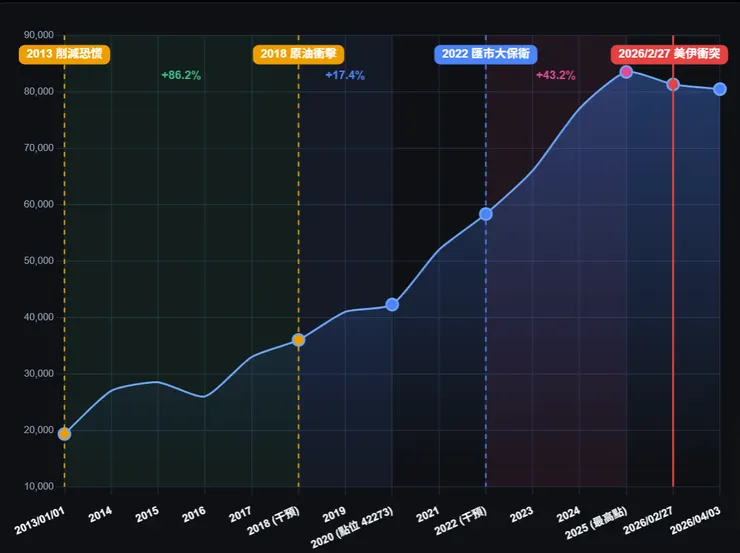
Task: Click the 2025 (最高點) x-axis label
Action: (597, 523)
